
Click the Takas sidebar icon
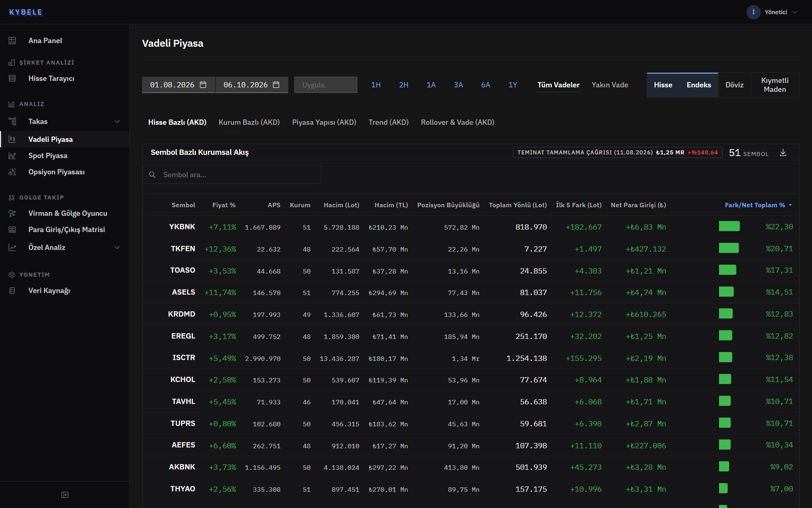click(x=12, y=122)
